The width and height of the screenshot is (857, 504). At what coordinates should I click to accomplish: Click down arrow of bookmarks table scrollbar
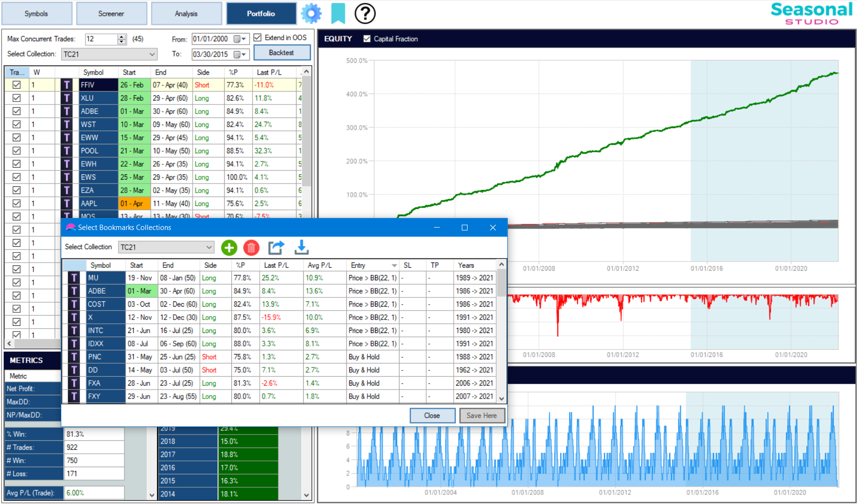502,399
